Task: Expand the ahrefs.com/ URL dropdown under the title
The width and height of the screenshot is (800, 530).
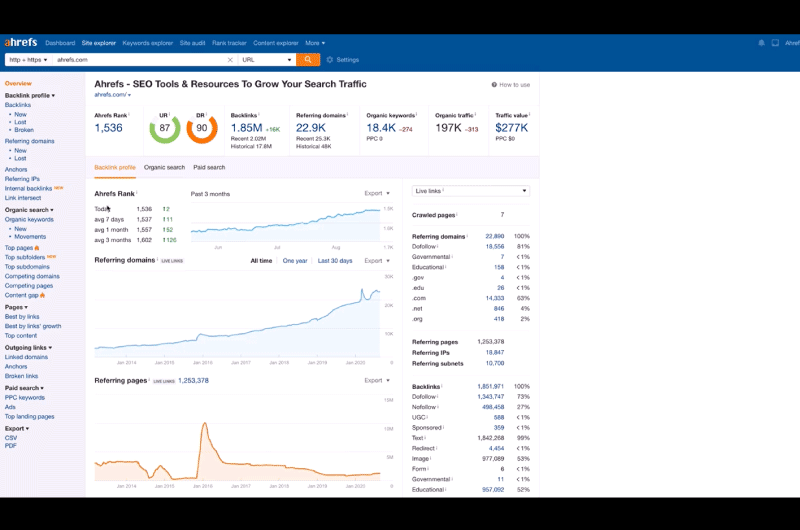Action: coord(112,95)
